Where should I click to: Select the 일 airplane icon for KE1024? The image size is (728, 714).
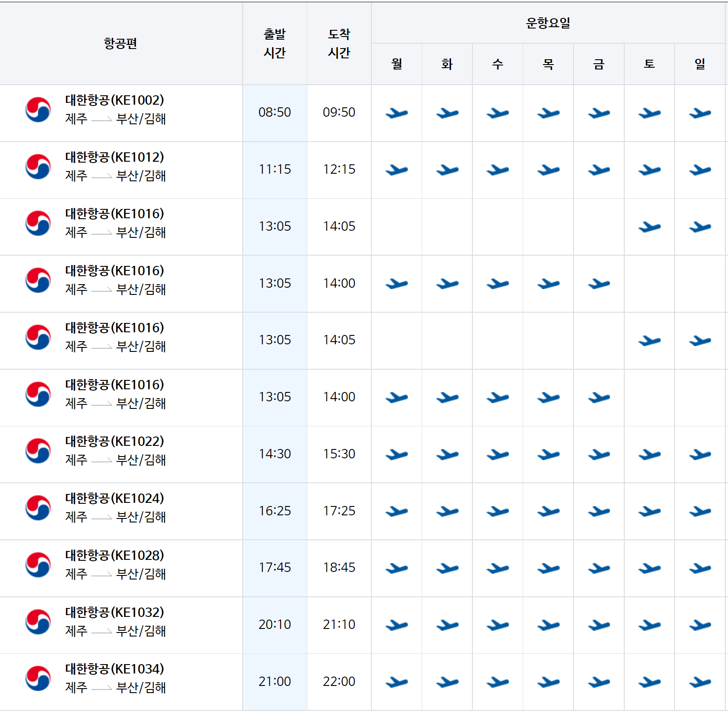click(x=700, y=511)
